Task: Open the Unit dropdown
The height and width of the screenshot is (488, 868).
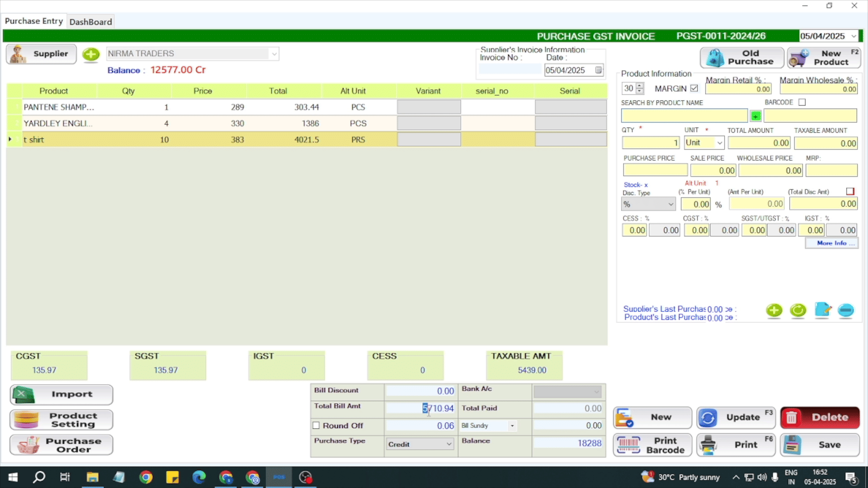Action: 719,143
